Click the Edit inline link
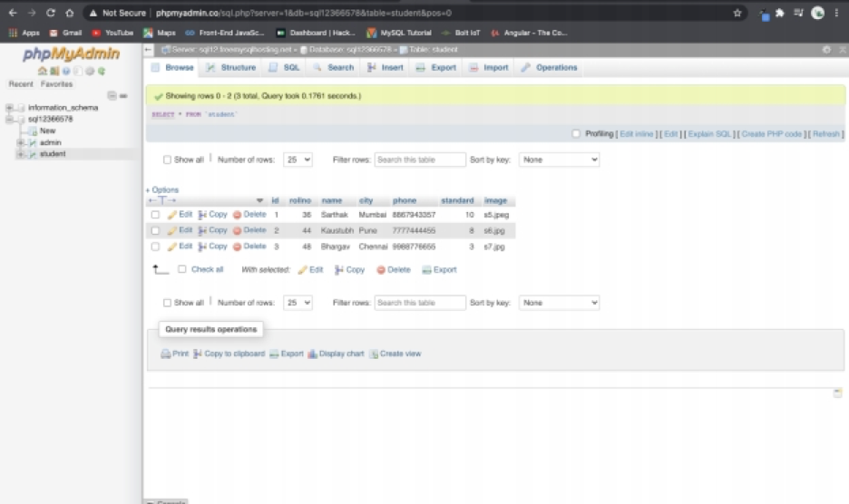Screen dimensions: 849x504 click(x=637, y=134)
